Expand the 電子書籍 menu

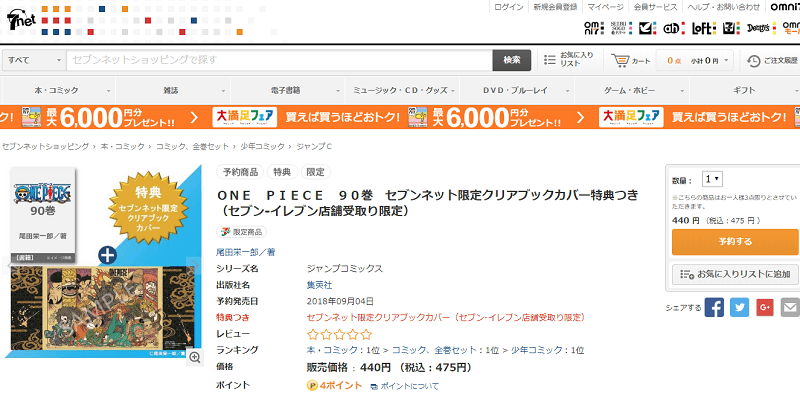[288, 90]
